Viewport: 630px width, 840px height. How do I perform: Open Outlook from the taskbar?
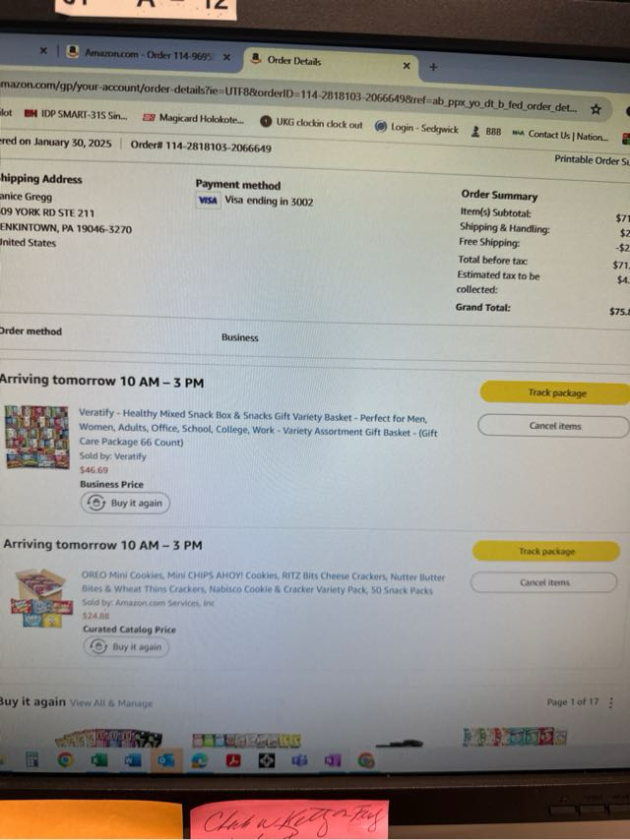pyautogui.click(x=166, y=759)
